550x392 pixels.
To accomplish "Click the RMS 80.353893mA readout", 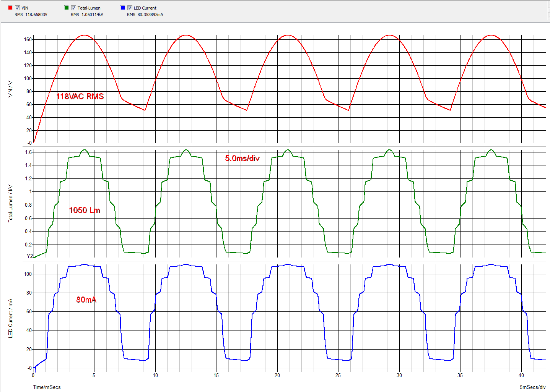I will (145, 15).
